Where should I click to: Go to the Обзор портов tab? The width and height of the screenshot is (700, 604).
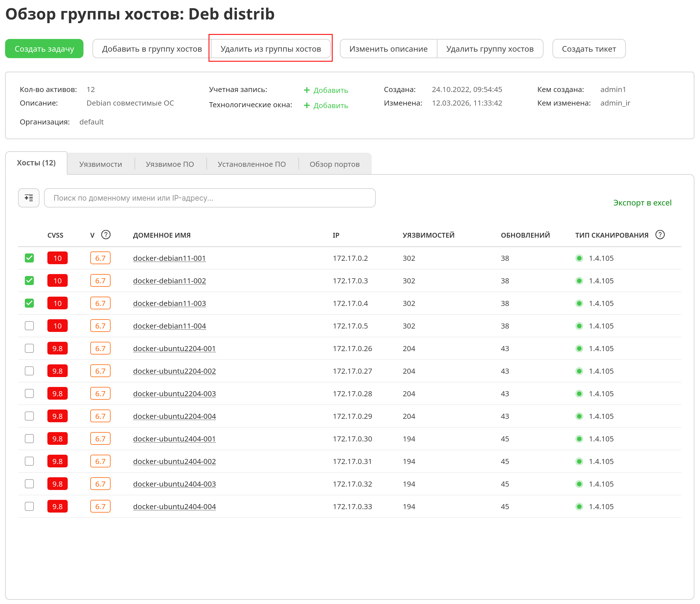coord(335,164)
